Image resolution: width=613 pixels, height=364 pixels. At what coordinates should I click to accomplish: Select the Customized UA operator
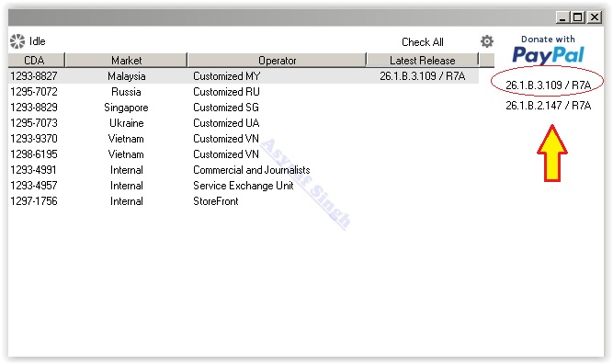point(226,123)
